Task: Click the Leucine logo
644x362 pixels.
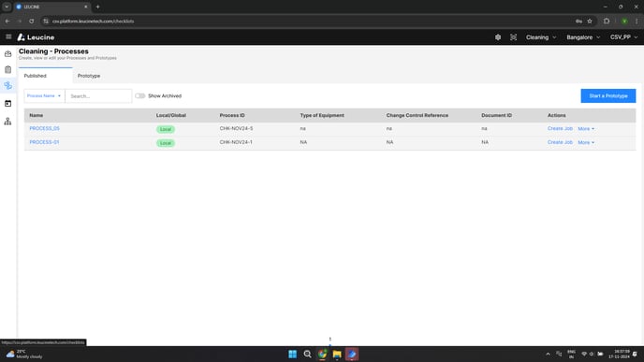Action: [36, 37]
